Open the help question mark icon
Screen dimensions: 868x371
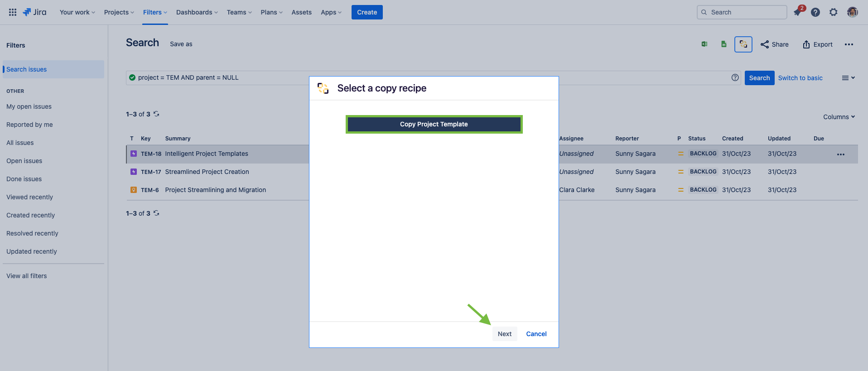[x=815, y=12]
